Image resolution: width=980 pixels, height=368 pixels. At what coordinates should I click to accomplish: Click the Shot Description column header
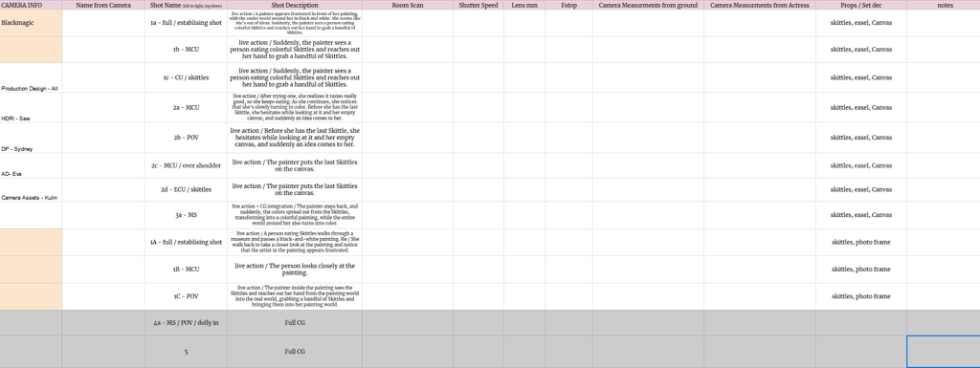295,5
